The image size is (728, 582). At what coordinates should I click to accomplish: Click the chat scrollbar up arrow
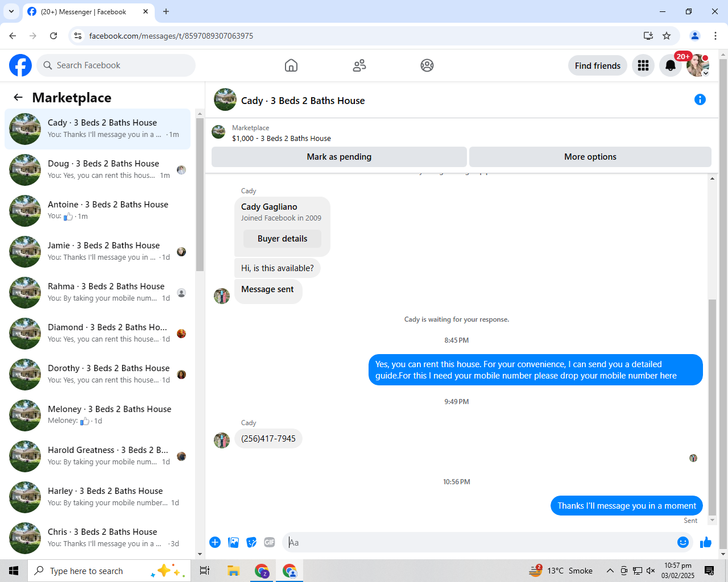point(712,178)
